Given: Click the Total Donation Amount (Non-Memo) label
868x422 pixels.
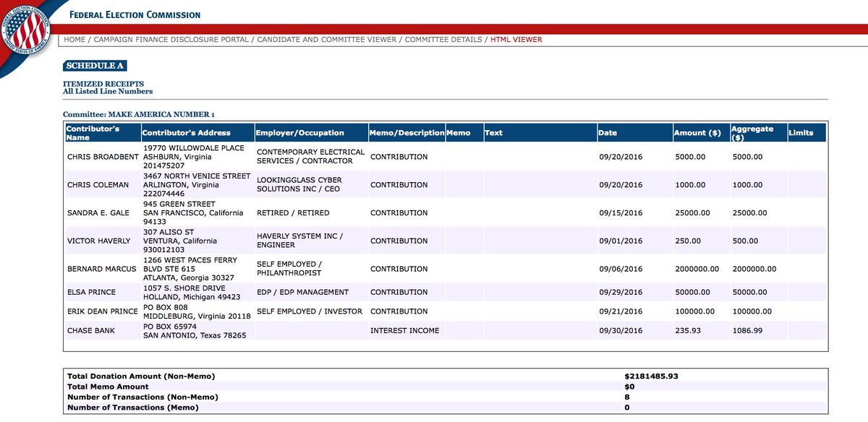Looking at the screenshot, I should (x=141, y=376).
